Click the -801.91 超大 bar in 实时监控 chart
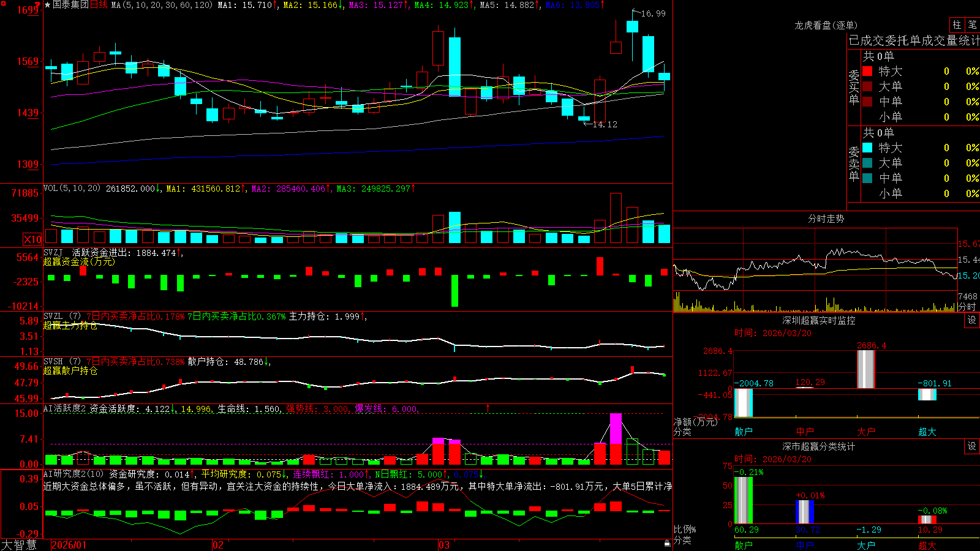980x551 pixels. pos(927,394)
